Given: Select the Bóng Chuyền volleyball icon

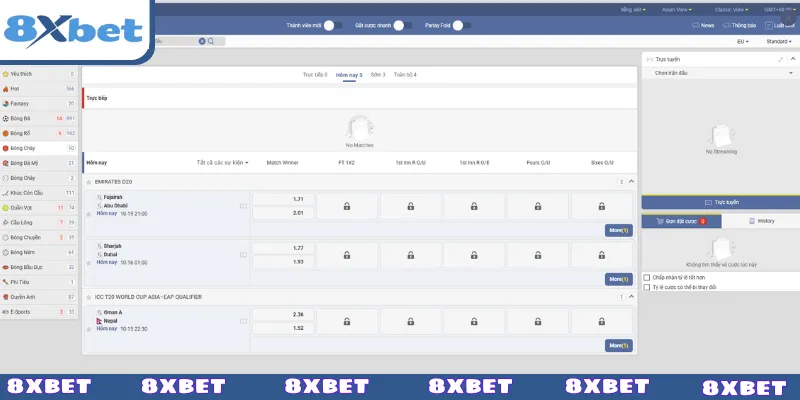Looking at the screenshot, I should pos(6,237).
